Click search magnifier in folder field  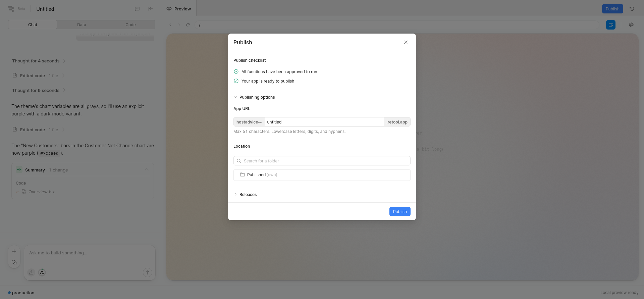click(239, 161)
